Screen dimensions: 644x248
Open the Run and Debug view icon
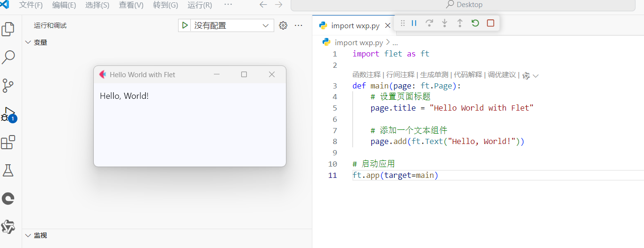coord(8,114)
